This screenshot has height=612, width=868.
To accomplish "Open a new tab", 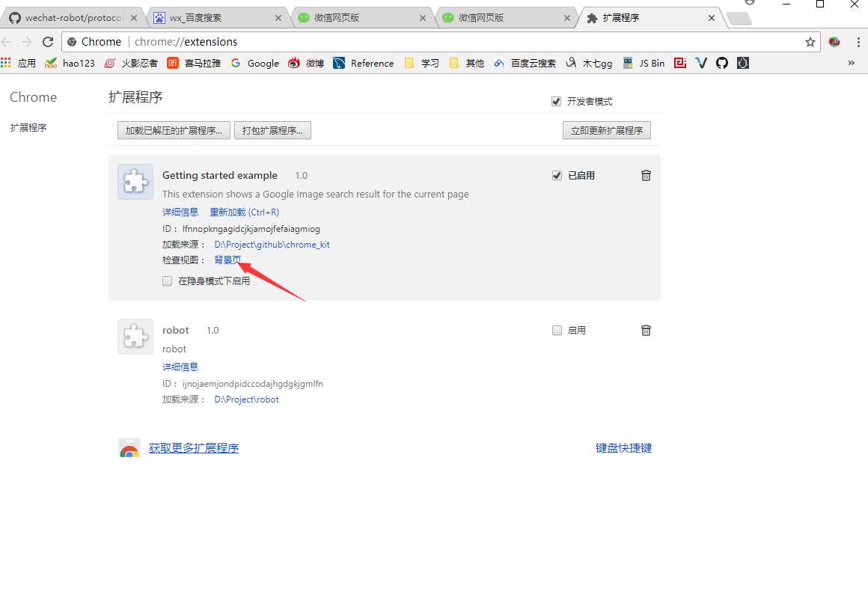I will pos(739,19).
